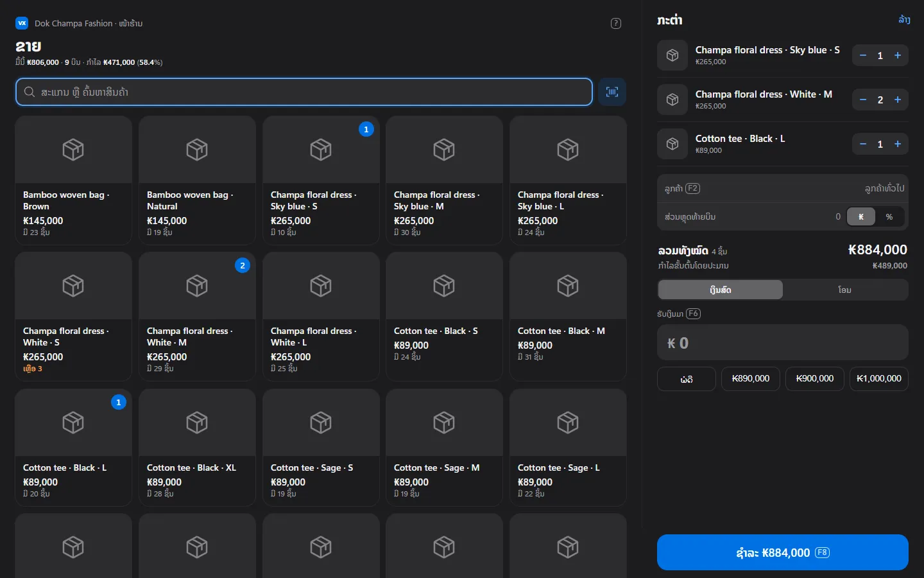924x578 pixels.
Task: Decrease quantity of Cotton tee Black L in cart
Action: coord(863,144)
